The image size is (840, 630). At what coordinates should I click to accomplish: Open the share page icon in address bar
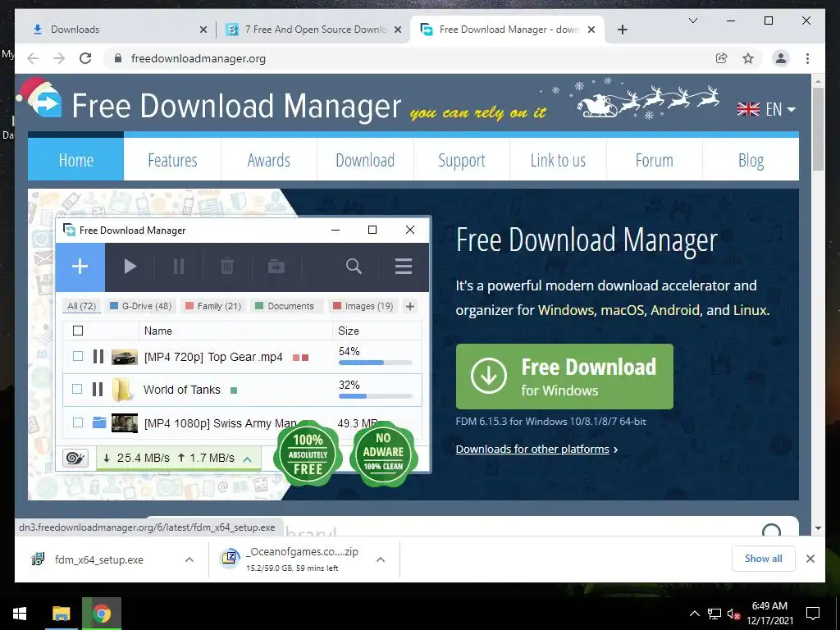[x=722, y=58]
